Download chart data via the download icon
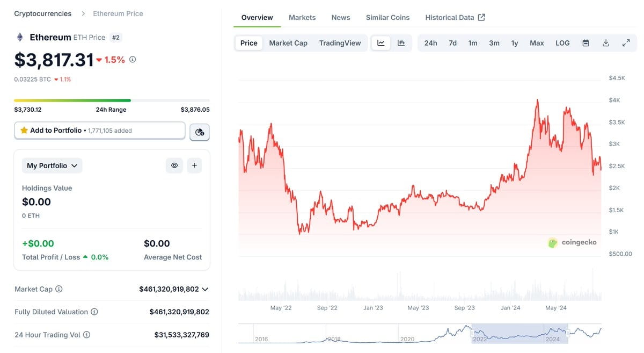The height and width of the screenshot is (353, 644). pyautogui.click(x=606, y=42)
